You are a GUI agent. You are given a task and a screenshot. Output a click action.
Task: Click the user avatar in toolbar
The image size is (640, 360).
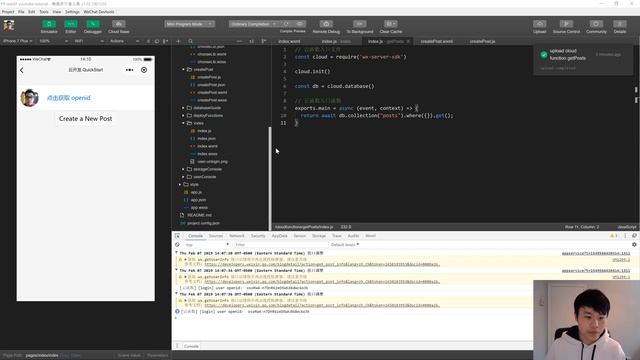[x=9, y=26]
